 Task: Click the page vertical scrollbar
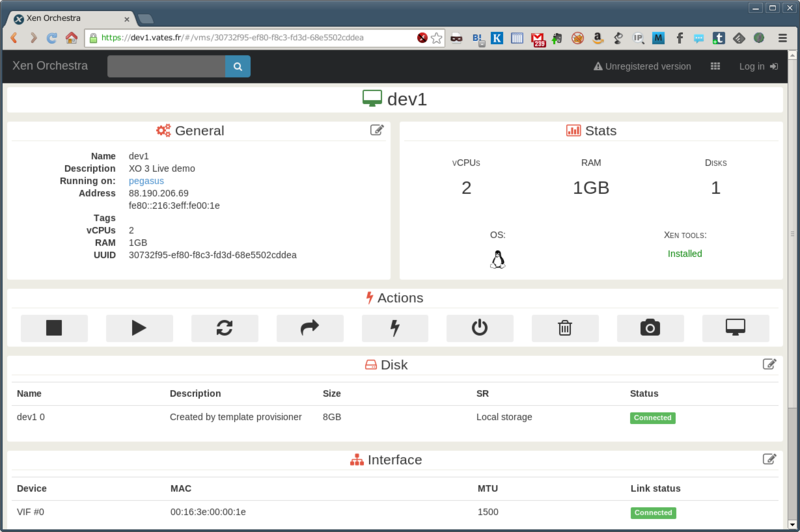point(792,289)
